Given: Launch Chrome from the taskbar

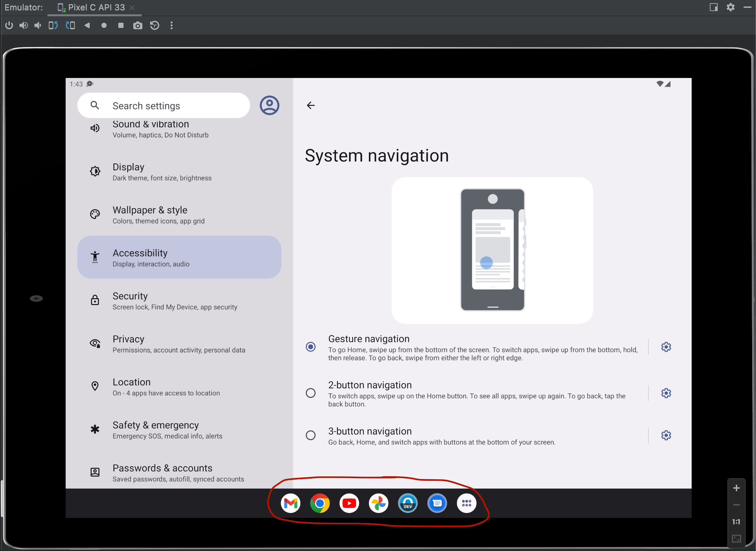Looking at the screenshot, I should [x=319, y=503].
